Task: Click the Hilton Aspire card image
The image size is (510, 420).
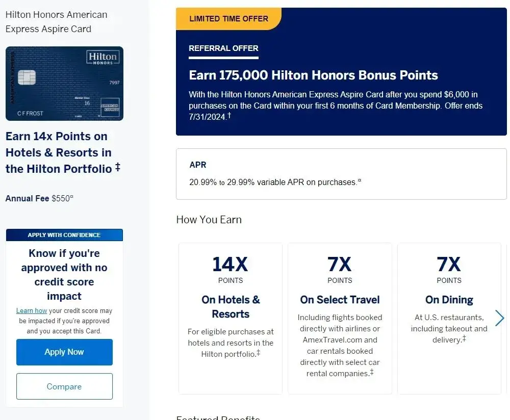Action: click(64, 84)
